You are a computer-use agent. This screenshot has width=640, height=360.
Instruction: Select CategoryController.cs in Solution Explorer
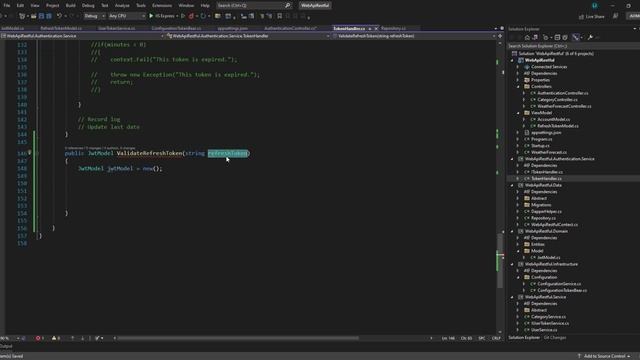tap(557, 100)
